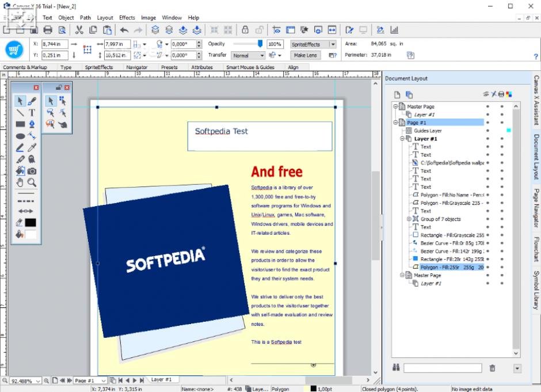Toggle visibility dot for Guides Layer
Image resolution: width=541 pixels, height=392 pixels.
pos(488,131)
